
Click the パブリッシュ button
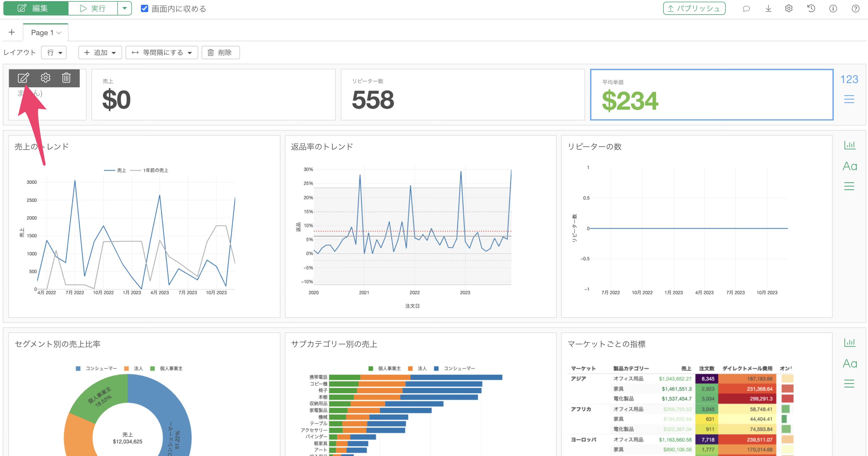pyautogui.click(x=694, y=8)
